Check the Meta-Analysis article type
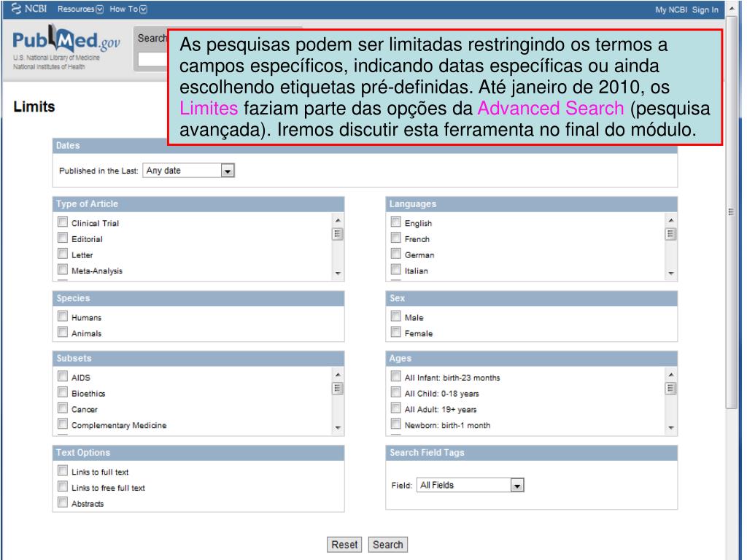This screenshot has height=560, width=747. click(63, 270)
